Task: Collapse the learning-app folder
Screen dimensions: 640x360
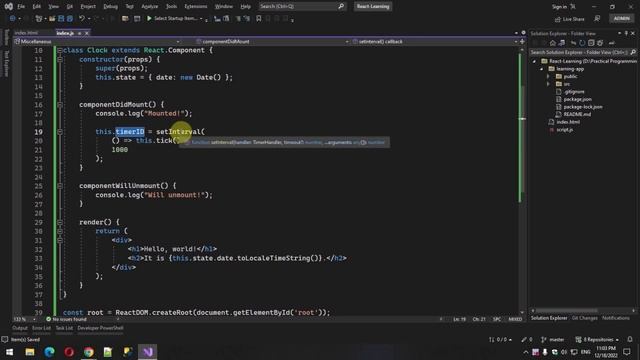Action: click(x=542, y=69)
